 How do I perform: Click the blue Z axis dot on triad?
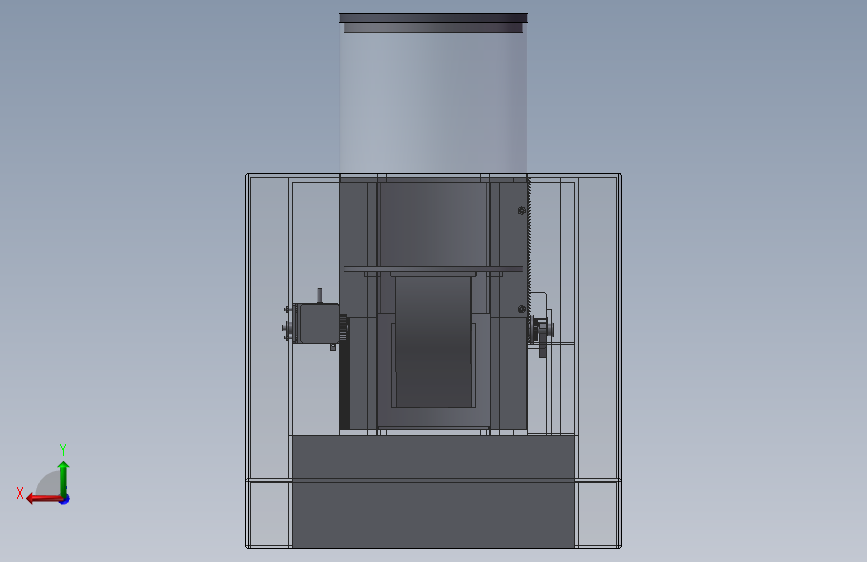pos(65,500)
